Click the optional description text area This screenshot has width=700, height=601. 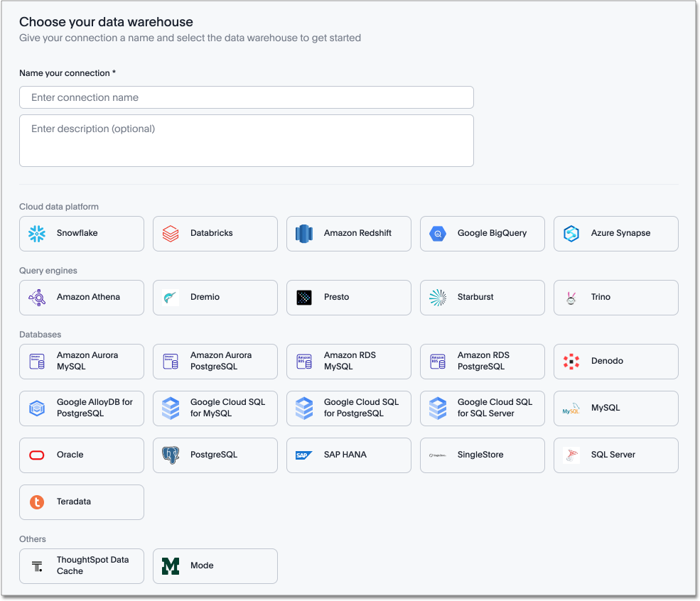246,141
